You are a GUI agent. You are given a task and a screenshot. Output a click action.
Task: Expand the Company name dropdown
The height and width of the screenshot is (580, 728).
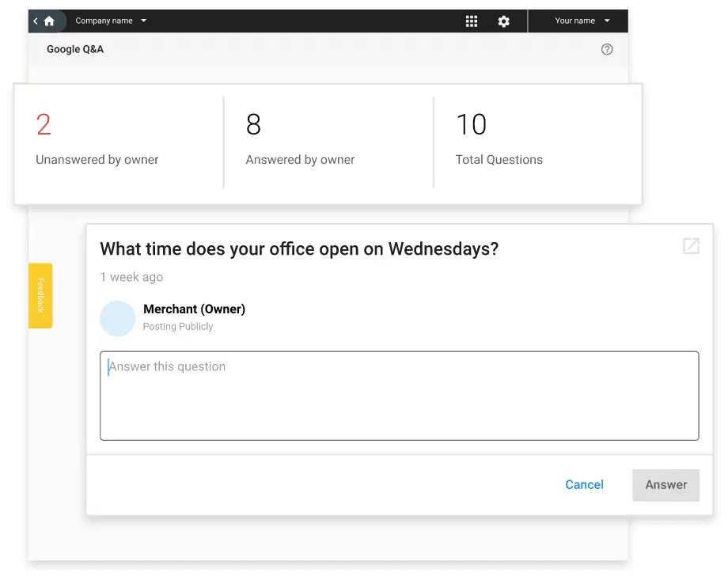pyautogui.click(x=111, y=21)
